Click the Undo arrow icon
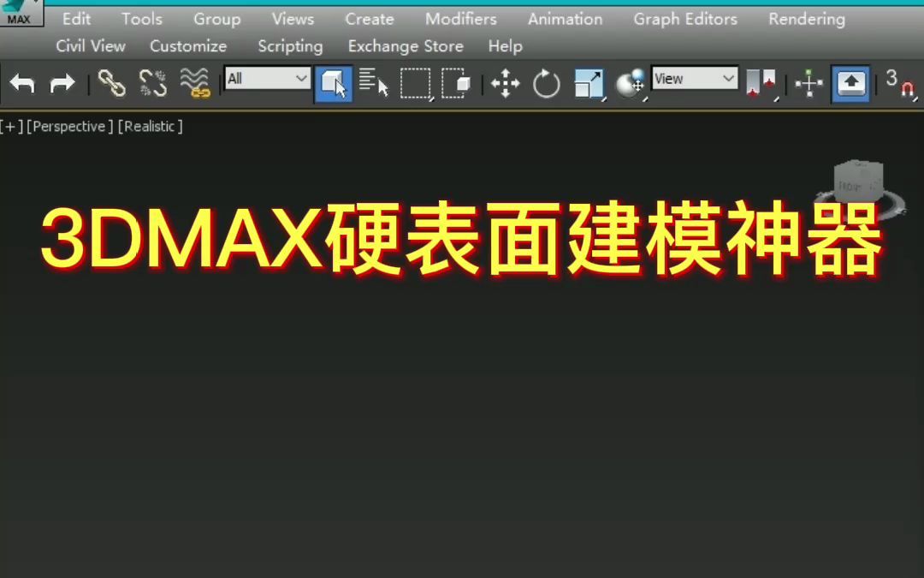Screen dimensions: 924x578 pos(23,83)
